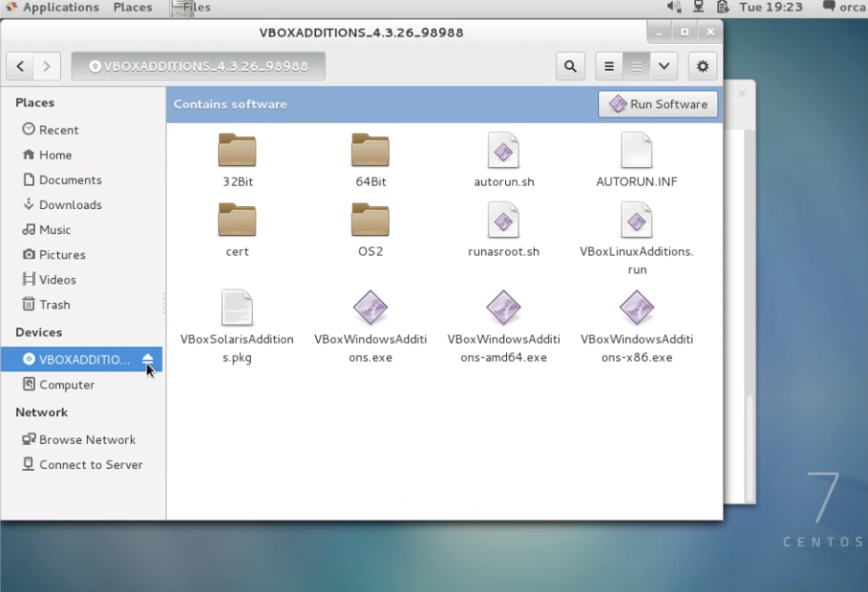Open the clock showing Tue 19:23
The width and height of the screenshot is (868, 592).
coord(771,8)
